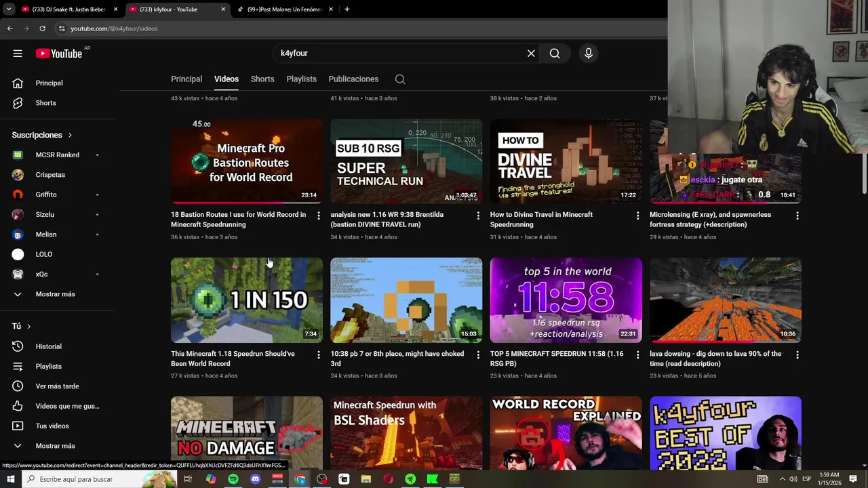Open Videos que me gustan

58,406
